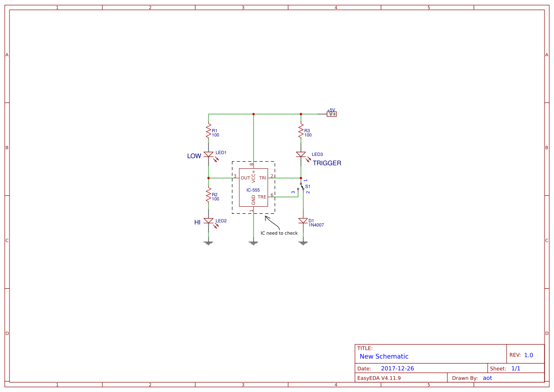Select the ground symbol below D1
Viewport: 554px width, 392px height.
303,242
